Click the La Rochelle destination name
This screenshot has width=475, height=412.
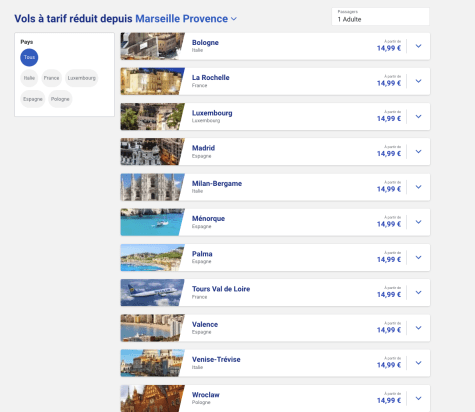coord(211,78)
